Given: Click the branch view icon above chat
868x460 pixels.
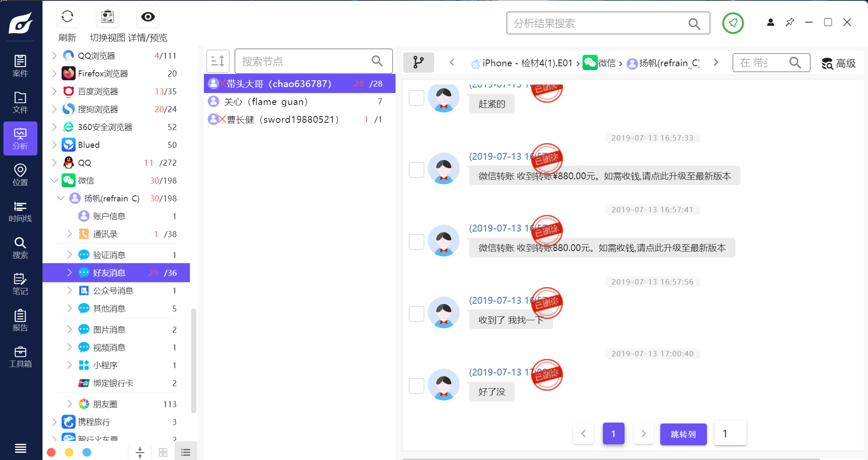Looking at the screenshot, I should [x=418, y=62].
